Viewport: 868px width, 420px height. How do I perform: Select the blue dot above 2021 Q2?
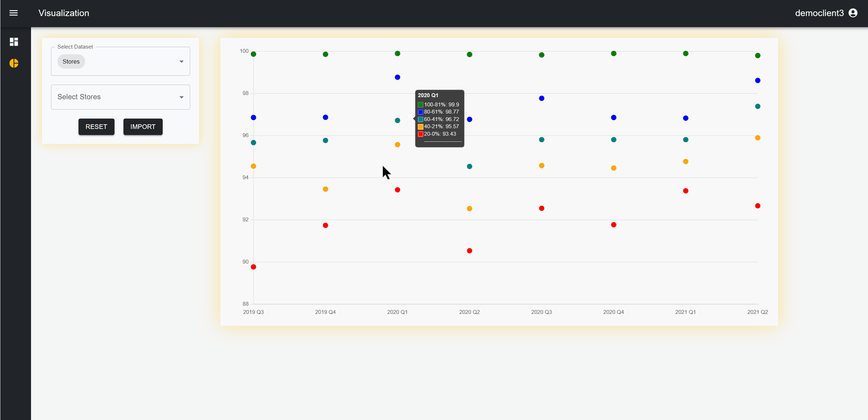click(758, 80)
